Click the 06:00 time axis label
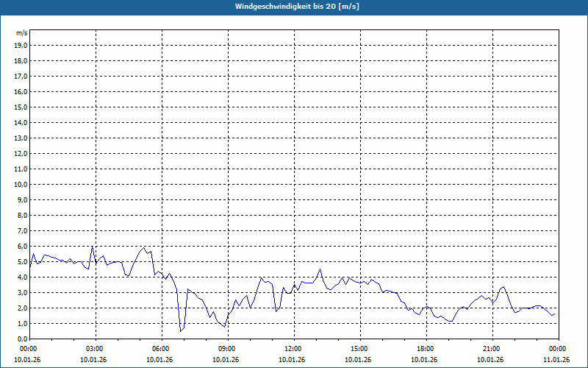The width and height of the screenshot is (588, 368). (160, 349)
